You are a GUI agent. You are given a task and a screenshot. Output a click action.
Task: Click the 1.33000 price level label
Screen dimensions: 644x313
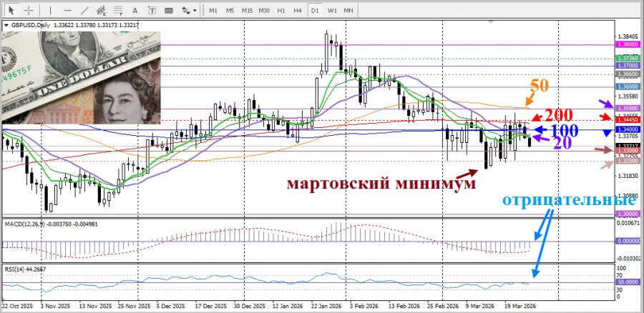628,151
